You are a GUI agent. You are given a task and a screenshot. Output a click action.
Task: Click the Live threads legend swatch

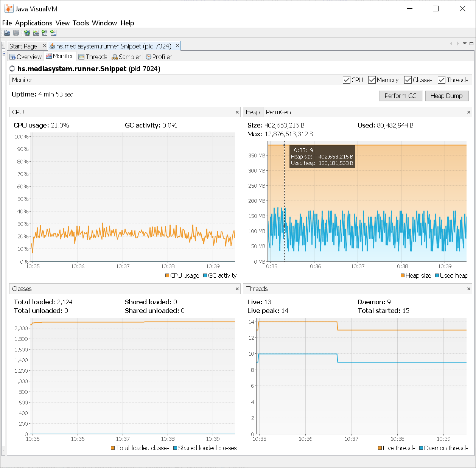(x=380, y=448)
